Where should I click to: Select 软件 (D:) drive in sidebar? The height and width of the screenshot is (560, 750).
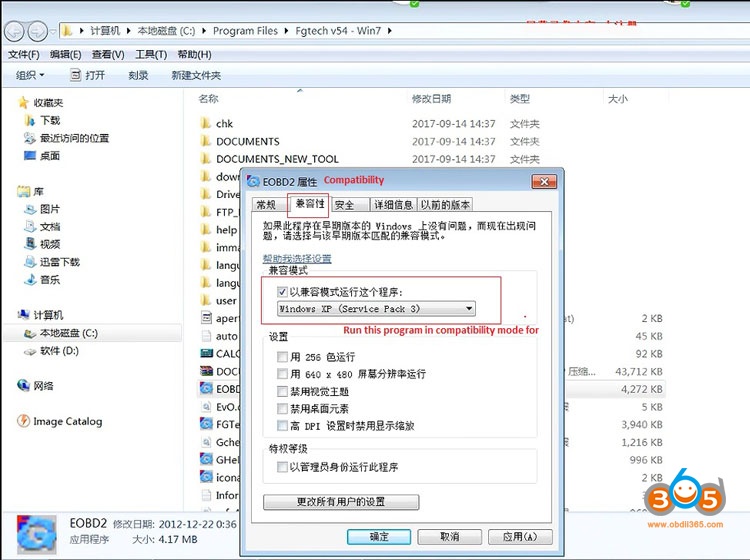coord(59,351)
